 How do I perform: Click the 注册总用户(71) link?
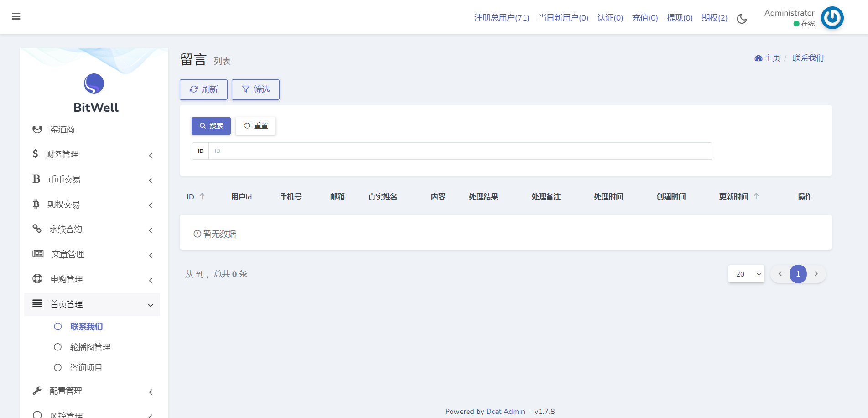click(501, 18)
